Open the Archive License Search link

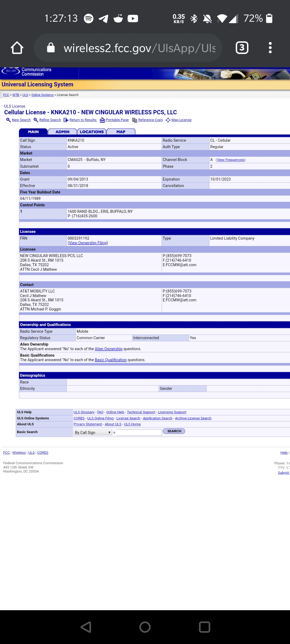coord(193,418)
